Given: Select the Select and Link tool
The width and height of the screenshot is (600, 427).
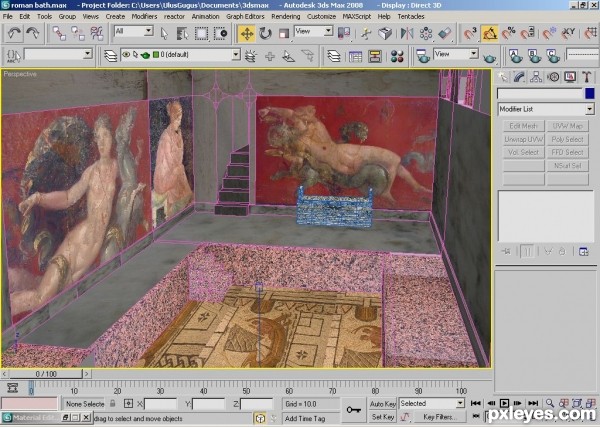Looking at the screenshot, I should [x=59, y=34].
